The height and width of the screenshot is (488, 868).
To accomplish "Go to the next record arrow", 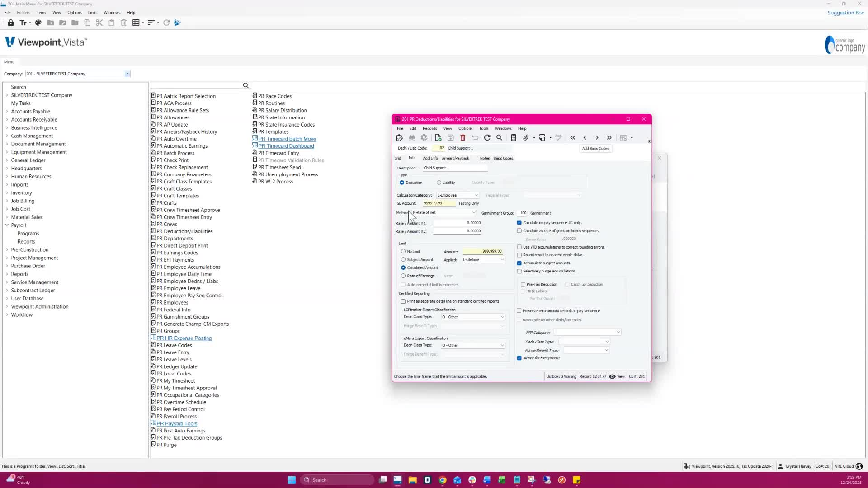I will (597, 138).
